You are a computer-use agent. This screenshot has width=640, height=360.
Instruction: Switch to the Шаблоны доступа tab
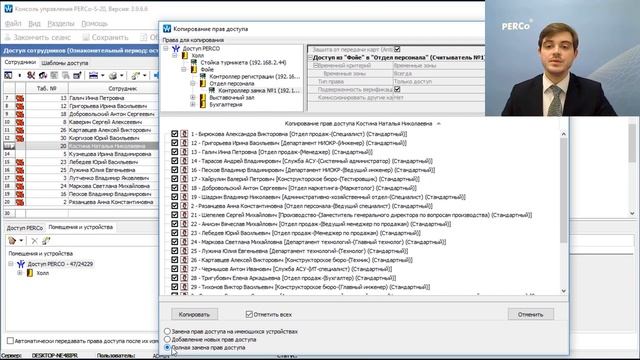coord(65,63)
